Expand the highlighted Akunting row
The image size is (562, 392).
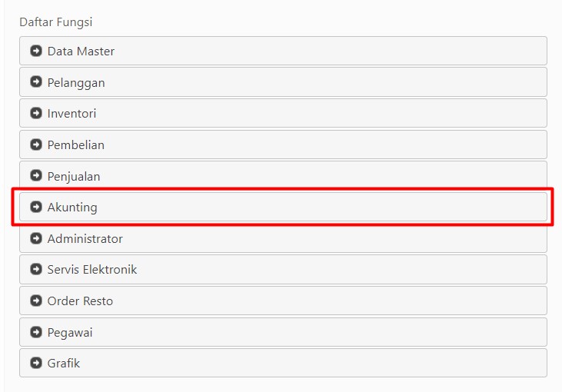click(x=283, y=207)
